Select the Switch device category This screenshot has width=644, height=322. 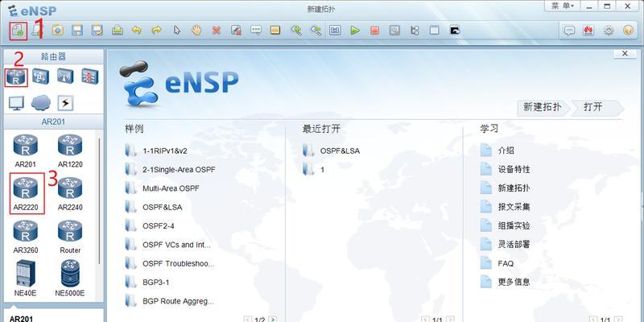pos(40,76)
